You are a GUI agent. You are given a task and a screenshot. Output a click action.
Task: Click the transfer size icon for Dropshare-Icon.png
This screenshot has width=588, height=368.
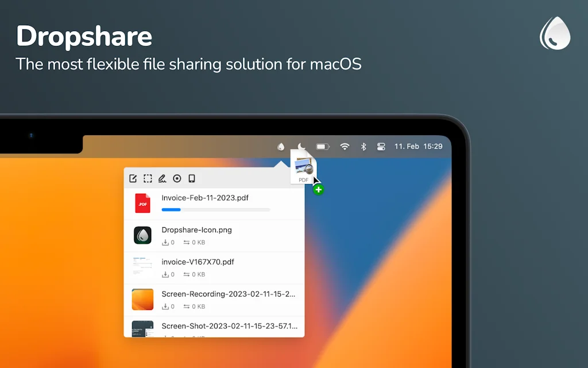tap(187, 242)
